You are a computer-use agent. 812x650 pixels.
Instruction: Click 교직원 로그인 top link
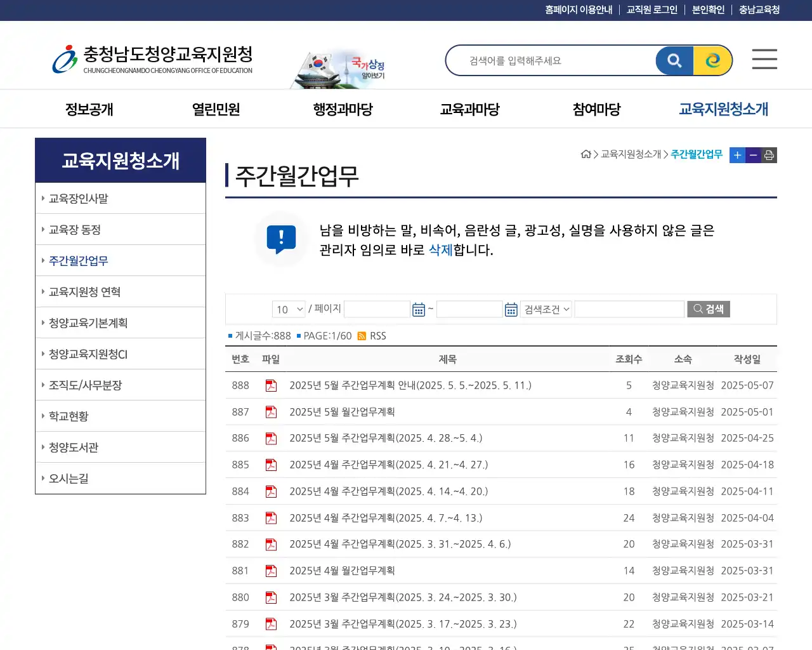[x=652, y=10]
